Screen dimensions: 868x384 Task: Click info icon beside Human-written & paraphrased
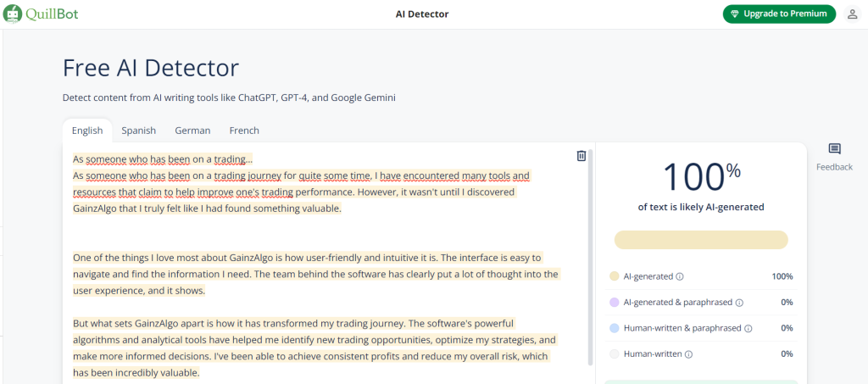click(x=747, y=328)
